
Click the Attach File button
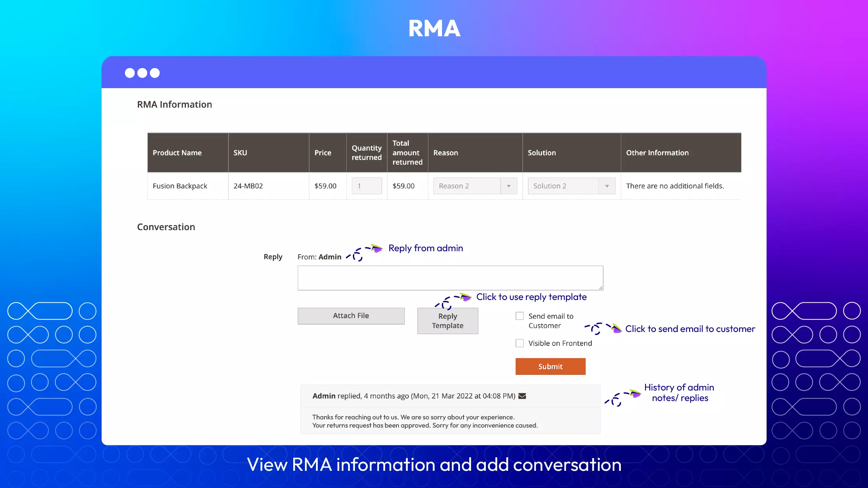351,316
